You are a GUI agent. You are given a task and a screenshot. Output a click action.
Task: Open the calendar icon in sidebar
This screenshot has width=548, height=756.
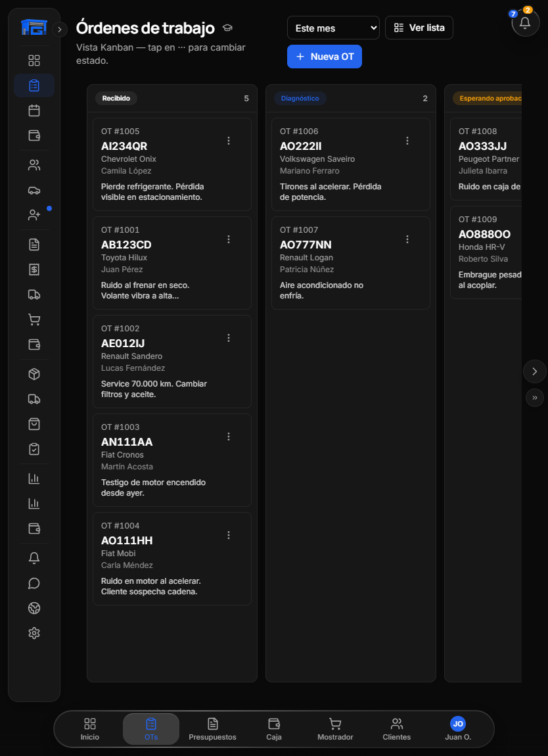coord(34,111)
